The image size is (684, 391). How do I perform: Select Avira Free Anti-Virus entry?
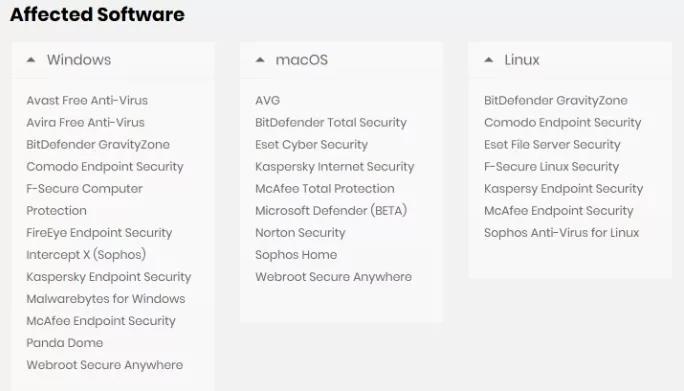(x=86, y=123)
